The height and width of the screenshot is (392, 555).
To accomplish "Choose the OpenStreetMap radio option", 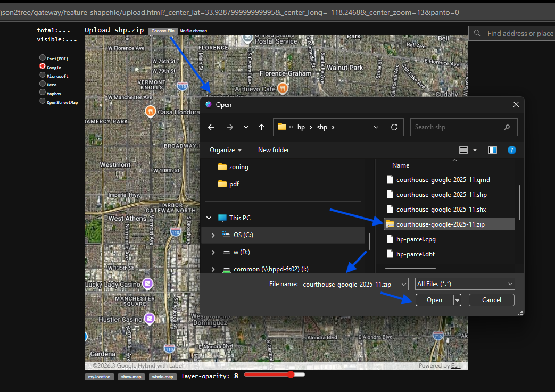I will pos(43,101).
